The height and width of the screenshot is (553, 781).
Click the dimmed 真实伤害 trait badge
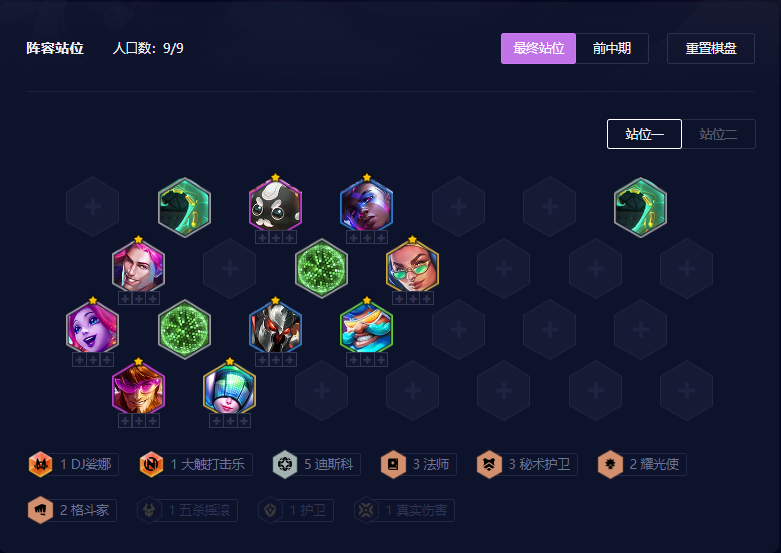coord(404,510)
